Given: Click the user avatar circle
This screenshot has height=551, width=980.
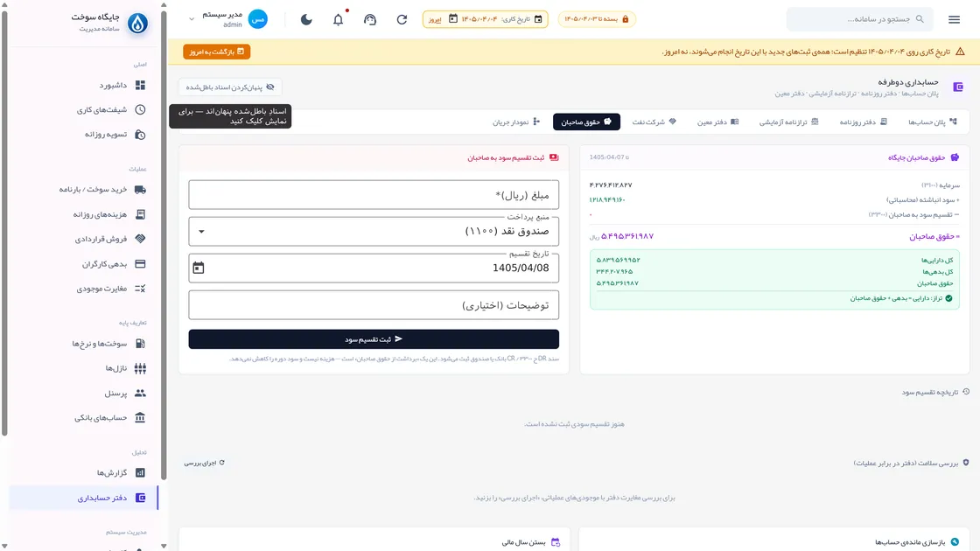Looking at the screenshot, I should click(x=257, y=19).
